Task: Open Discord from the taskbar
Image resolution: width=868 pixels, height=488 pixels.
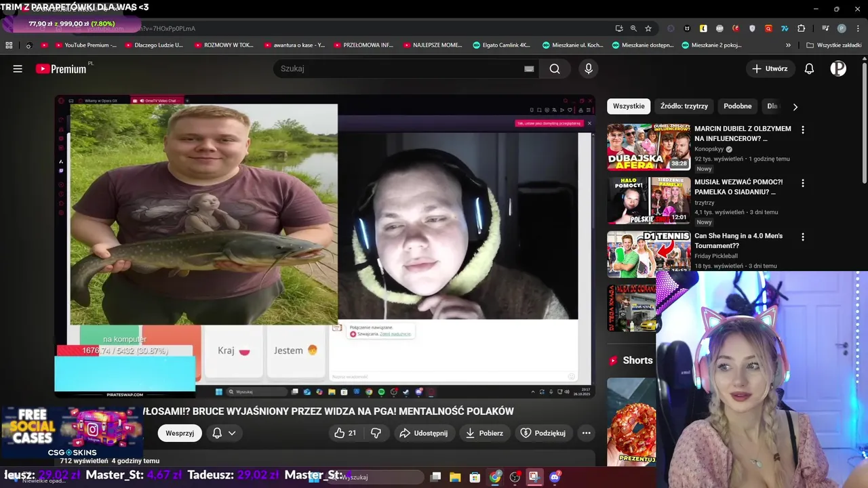Action: [x=555, y=477]
